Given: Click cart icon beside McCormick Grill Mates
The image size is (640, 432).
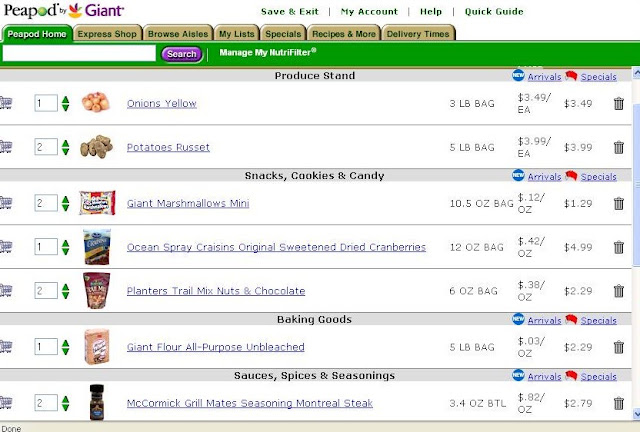Looking at the screenshot, I should (x=6, y=403).
